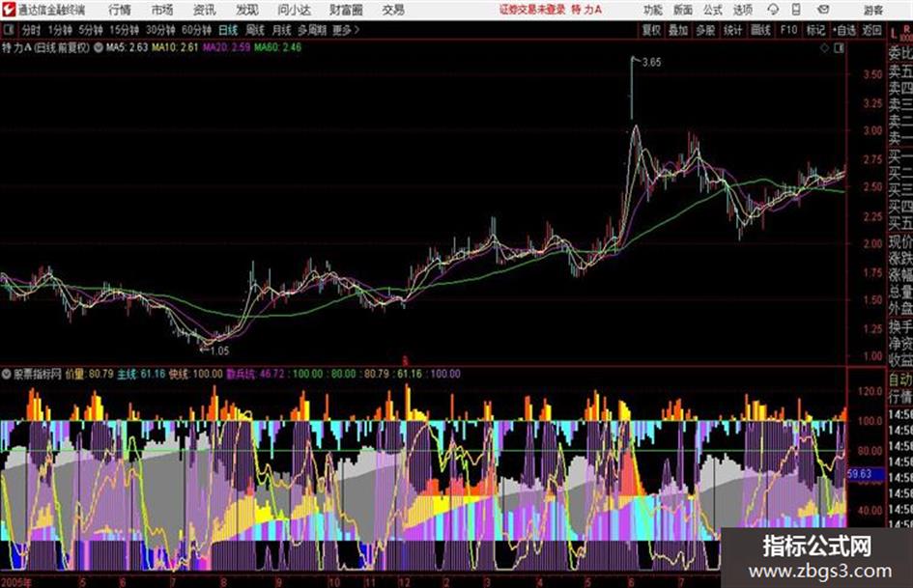
Task: Open the mail message icon
Action: pos(823,10)
